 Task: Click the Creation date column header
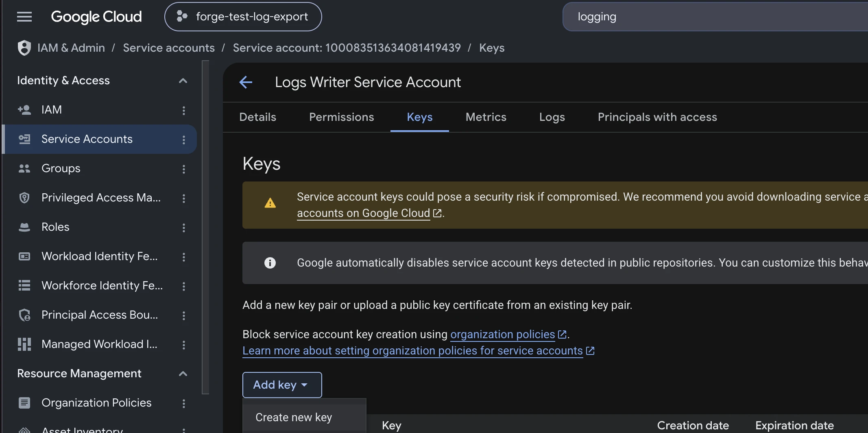point(693,426)
